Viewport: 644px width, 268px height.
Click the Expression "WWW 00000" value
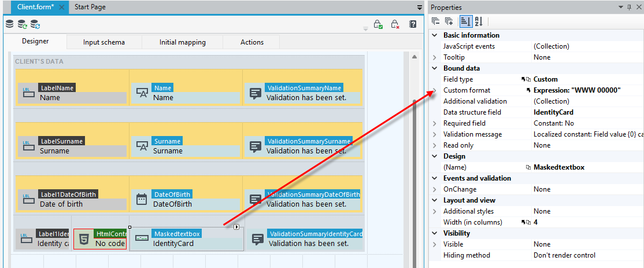point(577,90)
